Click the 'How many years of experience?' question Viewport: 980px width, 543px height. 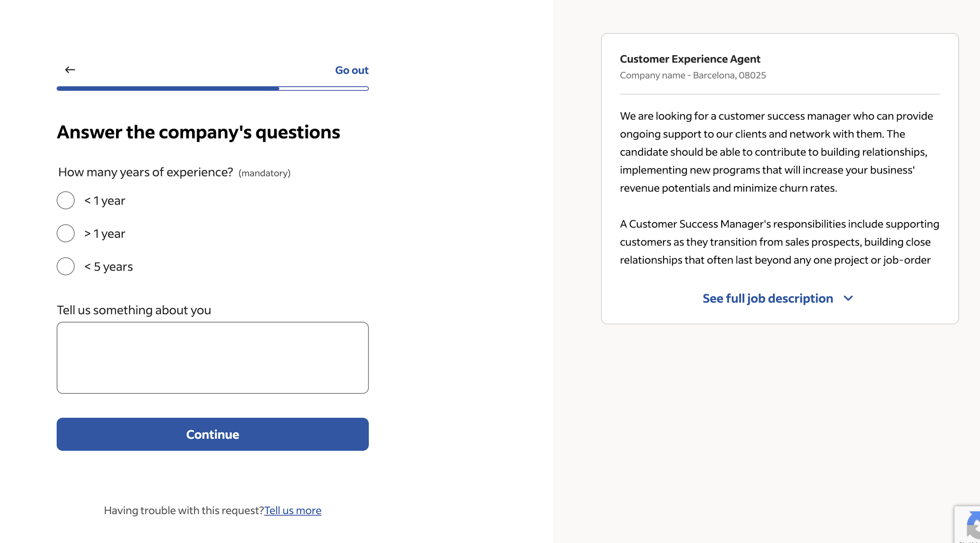coord(145,172)
